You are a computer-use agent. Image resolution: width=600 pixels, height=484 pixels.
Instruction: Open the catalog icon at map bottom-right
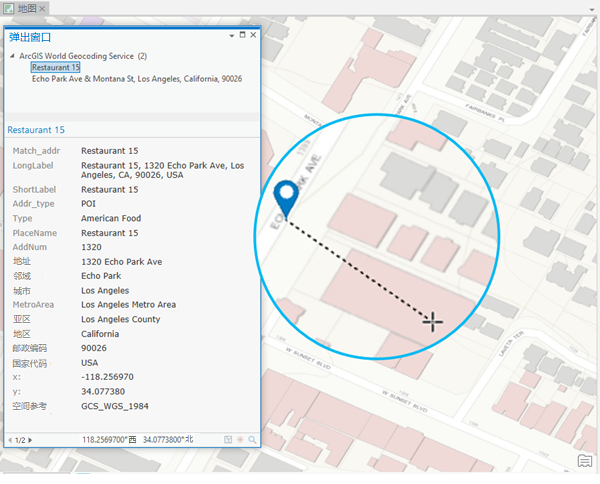click(x=584, y=460)
